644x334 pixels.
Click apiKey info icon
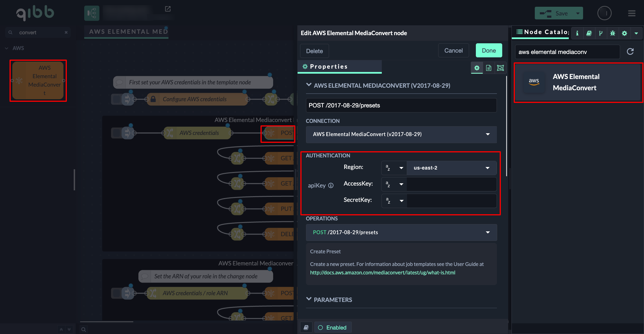coord(331,185)
